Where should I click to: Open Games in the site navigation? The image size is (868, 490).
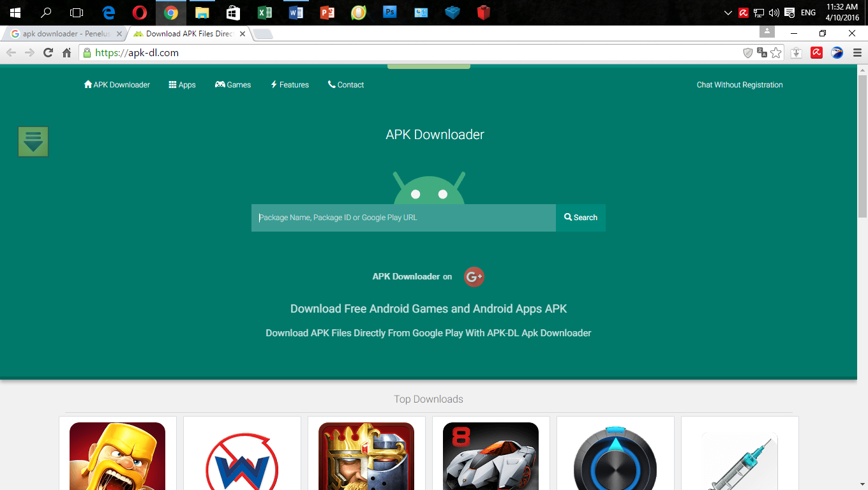(233, 85)
